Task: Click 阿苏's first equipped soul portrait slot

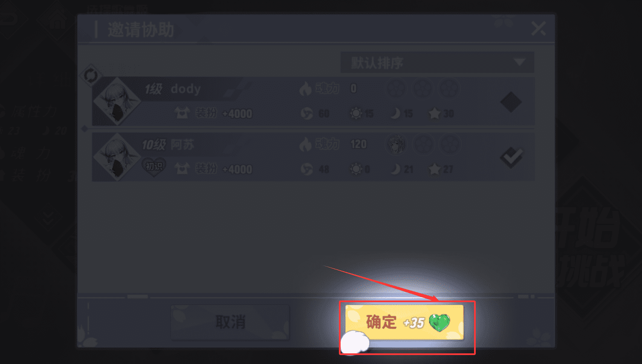Action: tap(396, 144)
